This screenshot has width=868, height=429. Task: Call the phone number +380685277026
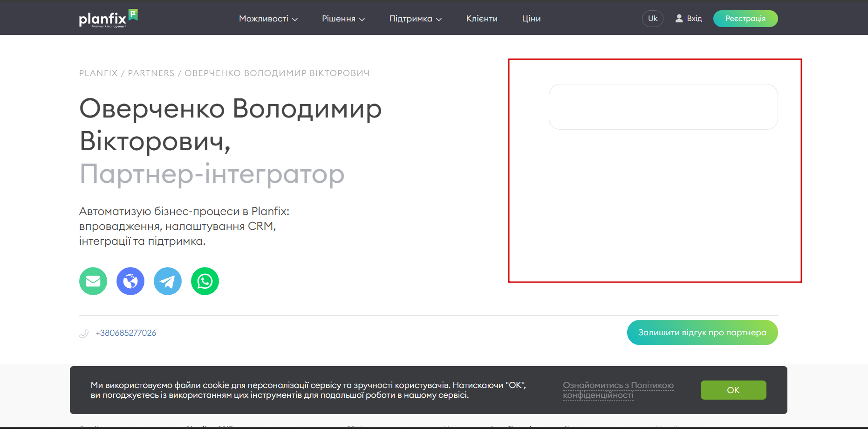point(126,333)
